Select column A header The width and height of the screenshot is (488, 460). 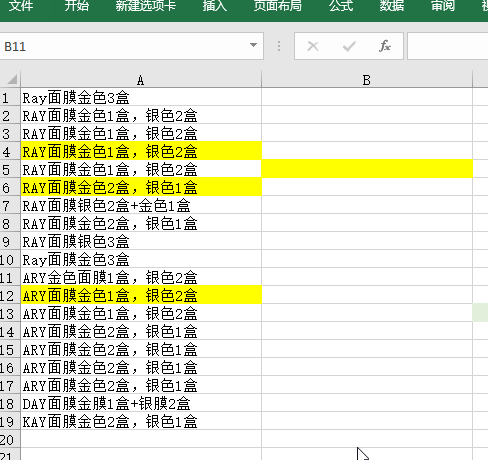click(x=141, y=80)
